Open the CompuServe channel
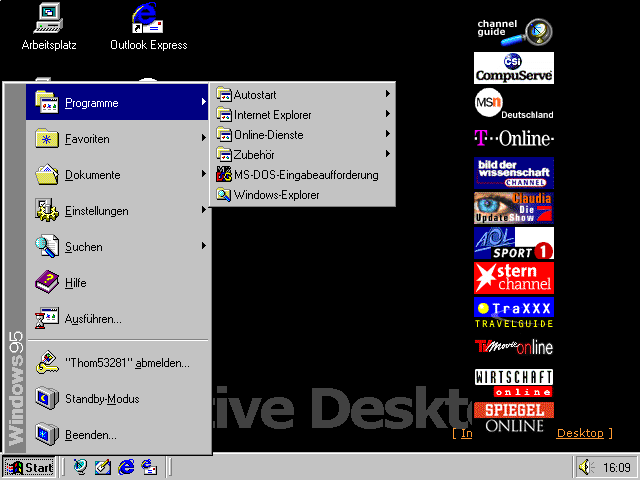This screenshot has width=640, height=480. click(514, 68)
